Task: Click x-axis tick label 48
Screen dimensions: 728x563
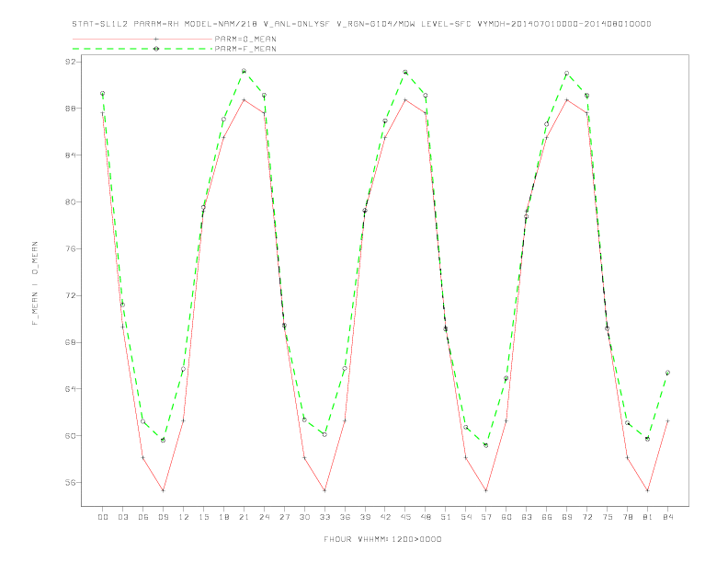Action: [x=426, y=517]
